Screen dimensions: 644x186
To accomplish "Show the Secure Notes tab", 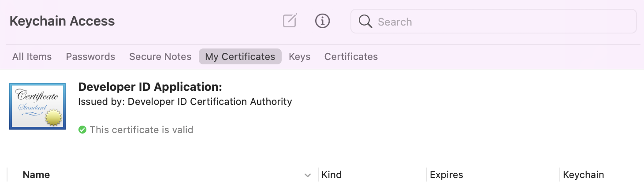I will tap(160, 56).
